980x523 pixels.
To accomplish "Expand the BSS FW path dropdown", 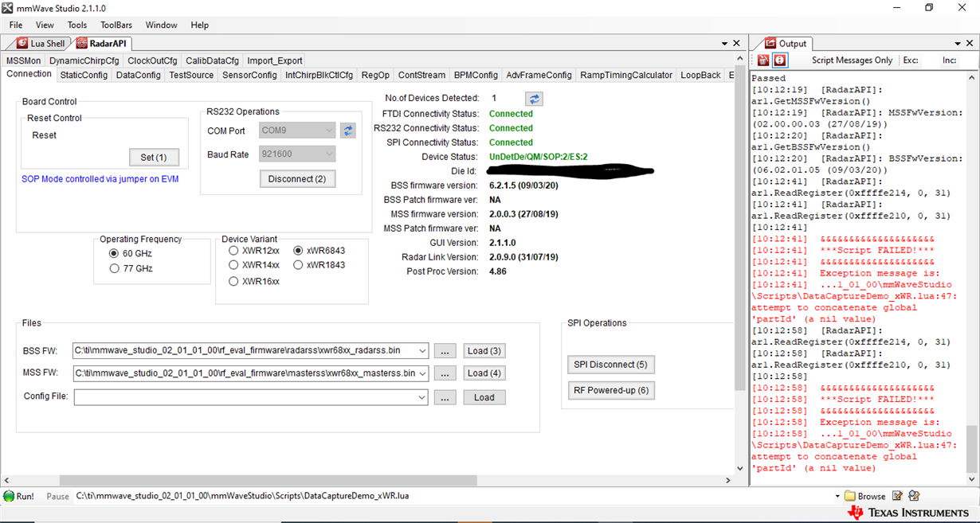I will click(x=421, y=351).
